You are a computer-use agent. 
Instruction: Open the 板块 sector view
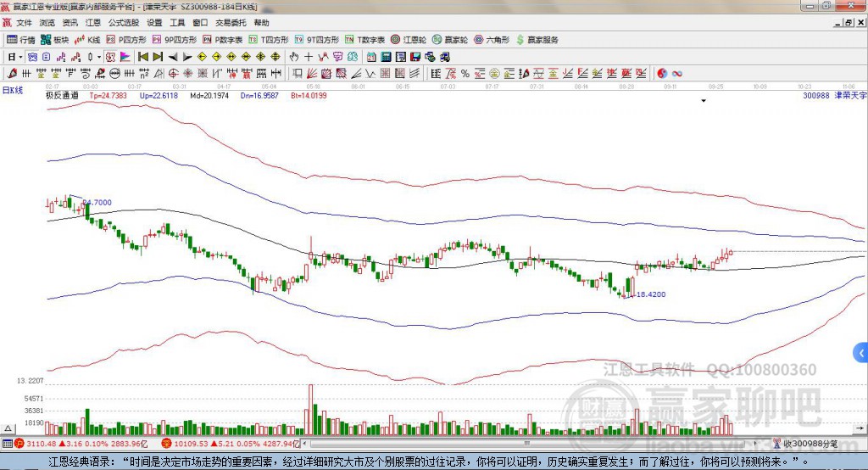(x=54, y=40)
